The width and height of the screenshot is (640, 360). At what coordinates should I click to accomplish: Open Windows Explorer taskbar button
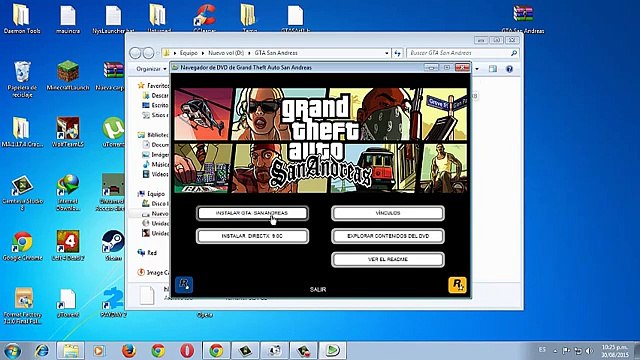[70, 351]
